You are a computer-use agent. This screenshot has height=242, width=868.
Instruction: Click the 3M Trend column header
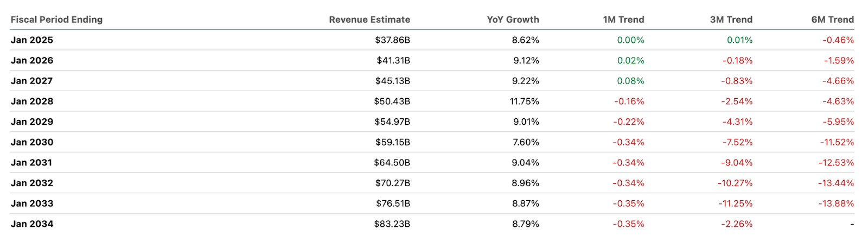(x=731, y=20)
